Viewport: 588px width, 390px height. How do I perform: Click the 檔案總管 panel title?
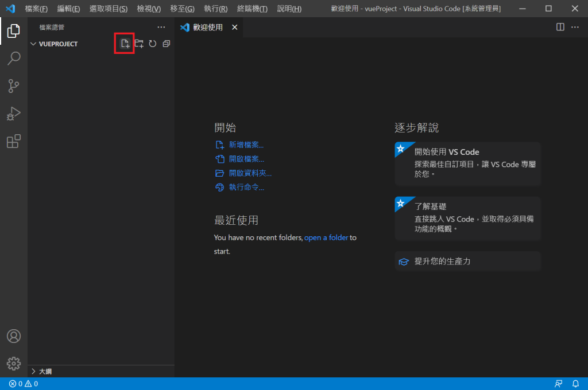coord(52,28)
